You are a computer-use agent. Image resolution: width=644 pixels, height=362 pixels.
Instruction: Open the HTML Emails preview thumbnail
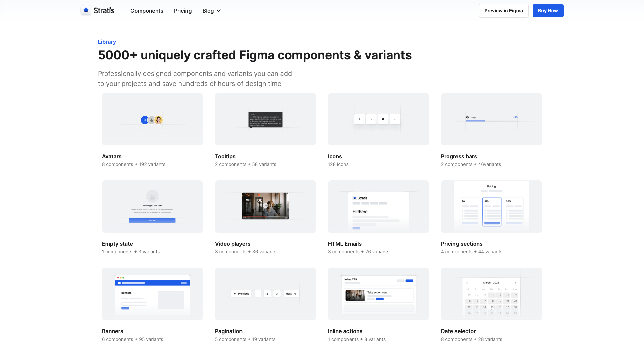[378, 206]
